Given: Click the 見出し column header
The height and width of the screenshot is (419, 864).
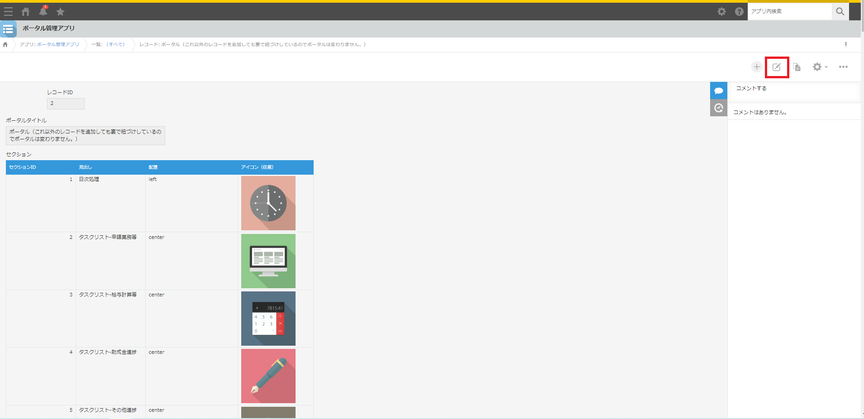Looking at the screenshot, I should tap(110, 168).
